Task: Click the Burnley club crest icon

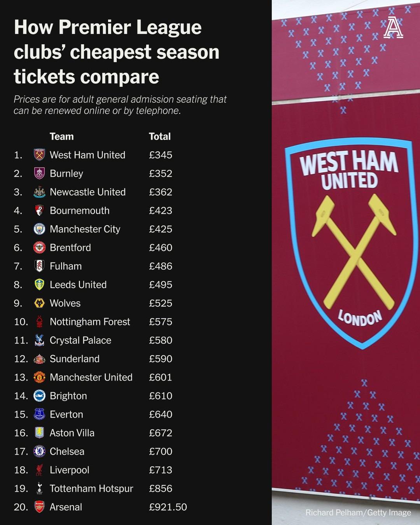Action: (x=39, y=173)
